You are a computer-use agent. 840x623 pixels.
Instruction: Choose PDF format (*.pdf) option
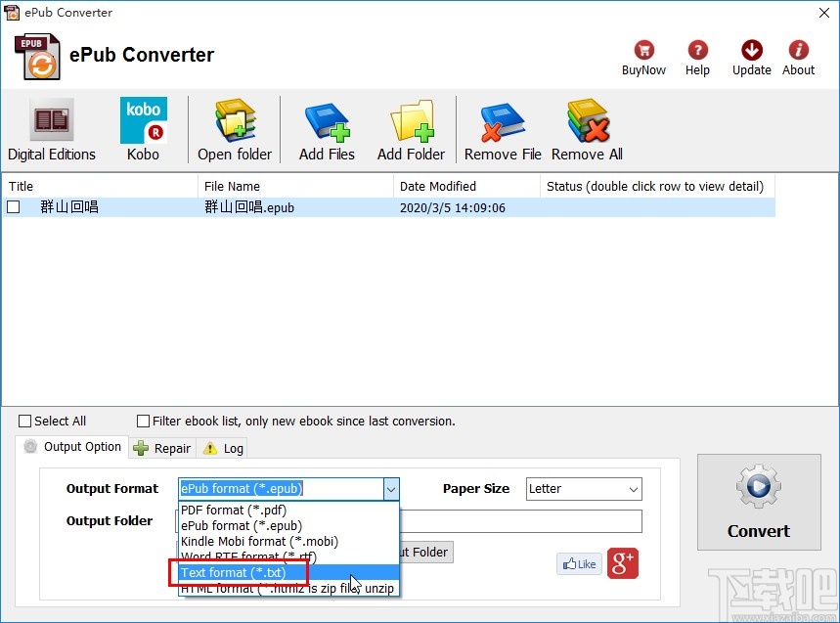pos(288,510)
